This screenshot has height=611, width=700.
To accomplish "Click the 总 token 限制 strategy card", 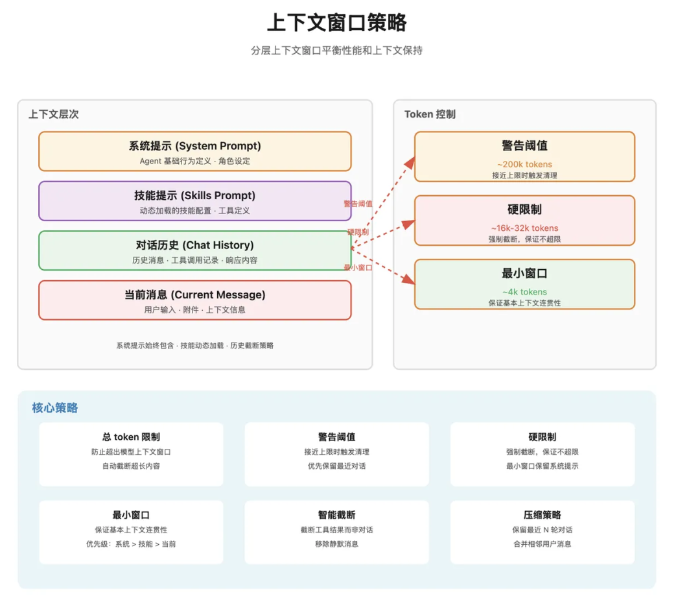I will pyautogui.click(x=130, y=453).
